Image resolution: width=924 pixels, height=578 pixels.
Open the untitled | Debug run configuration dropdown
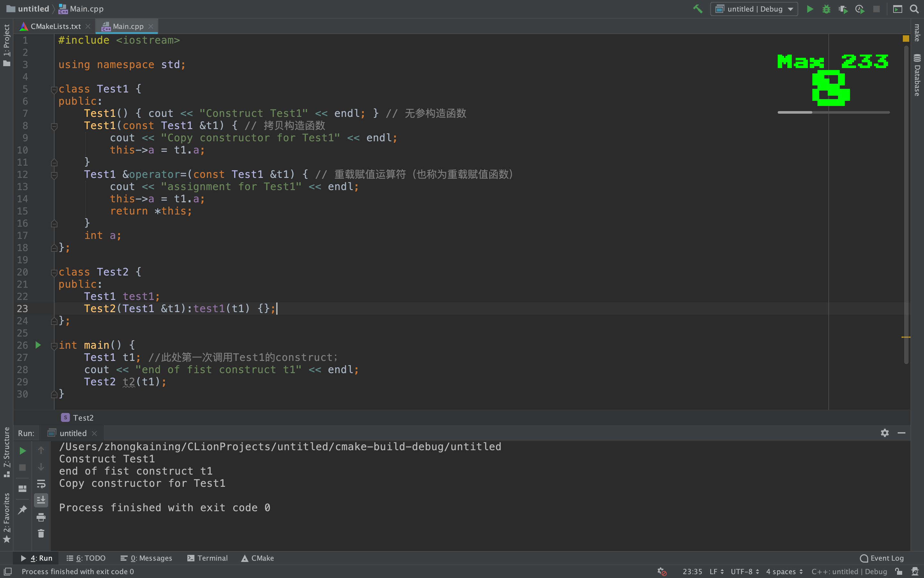point(754,9)
